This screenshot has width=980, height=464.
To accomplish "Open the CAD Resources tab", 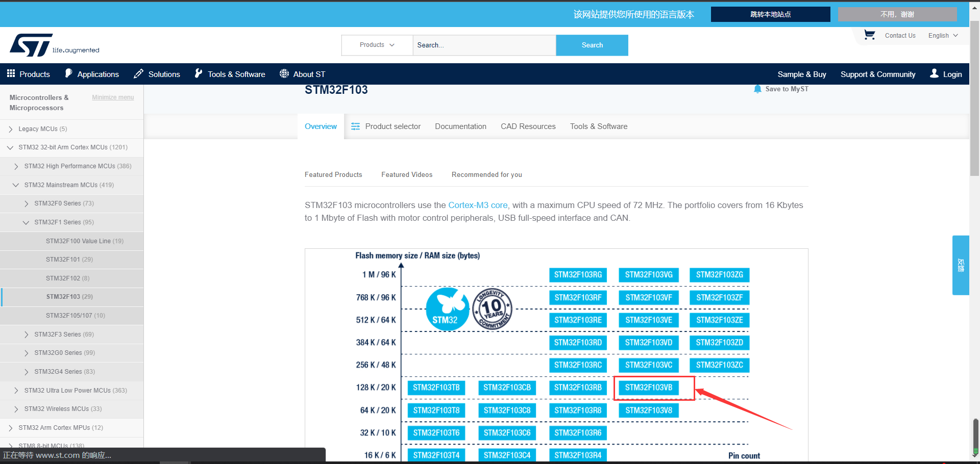I will 528,126.
